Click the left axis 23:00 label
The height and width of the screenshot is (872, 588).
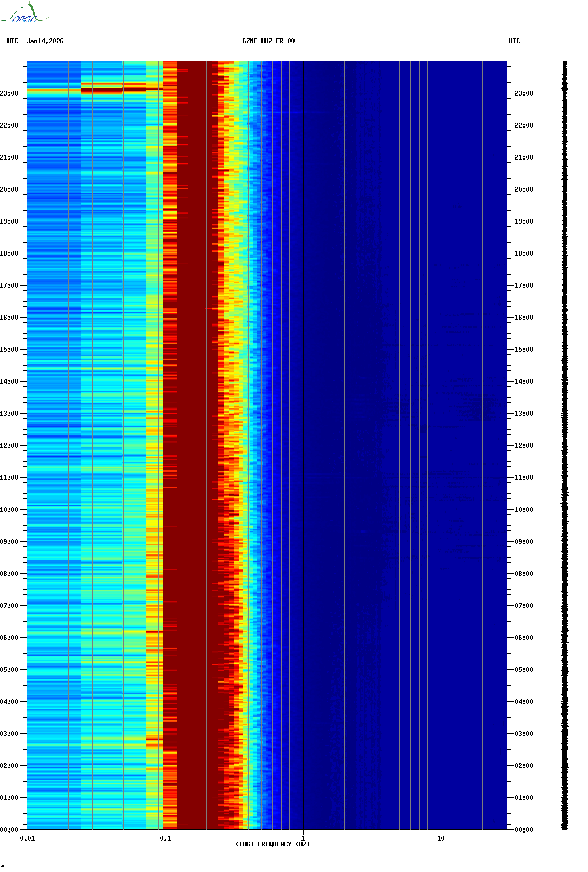pos(9,93)
